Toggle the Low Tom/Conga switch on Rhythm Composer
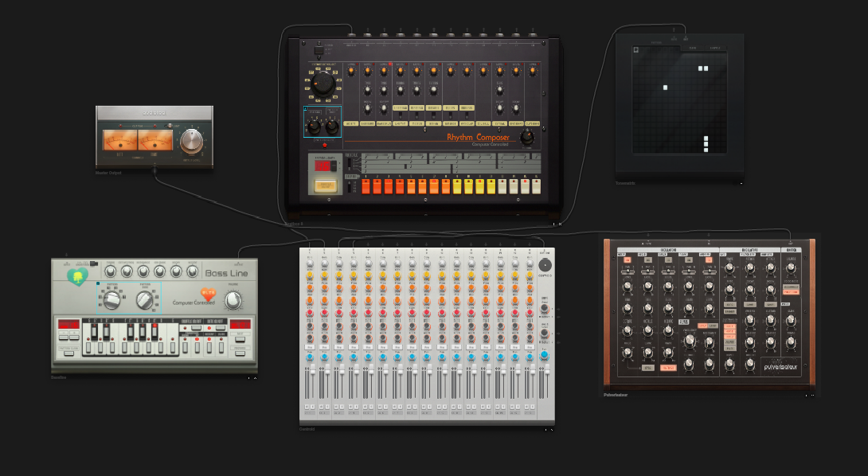The width and height of the screenshot is (868, 476). pos(401,115)
